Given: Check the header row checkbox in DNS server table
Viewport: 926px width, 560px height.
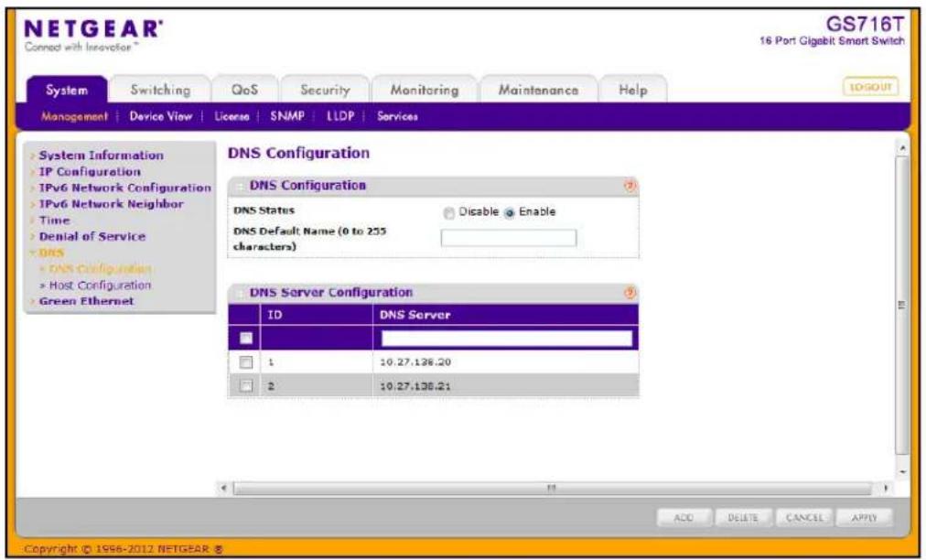Looking at the screenshot, I should 245,338.
